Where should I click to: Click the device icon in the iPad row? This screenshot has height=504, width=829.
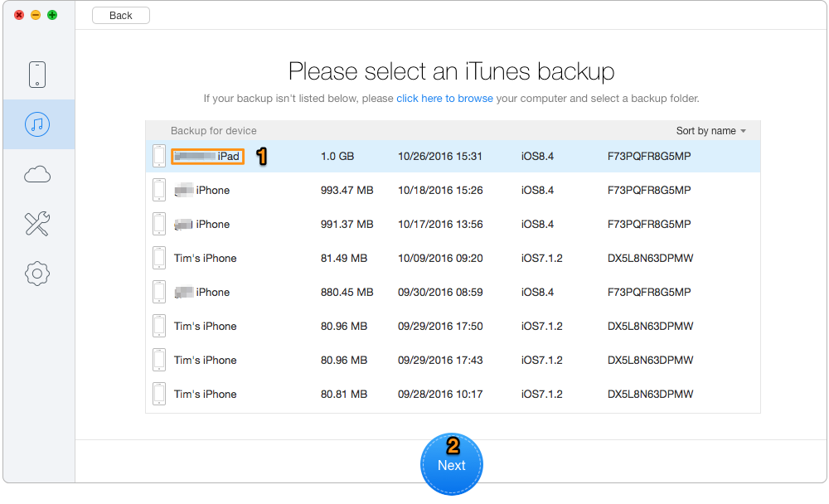[x=159, y=156]
